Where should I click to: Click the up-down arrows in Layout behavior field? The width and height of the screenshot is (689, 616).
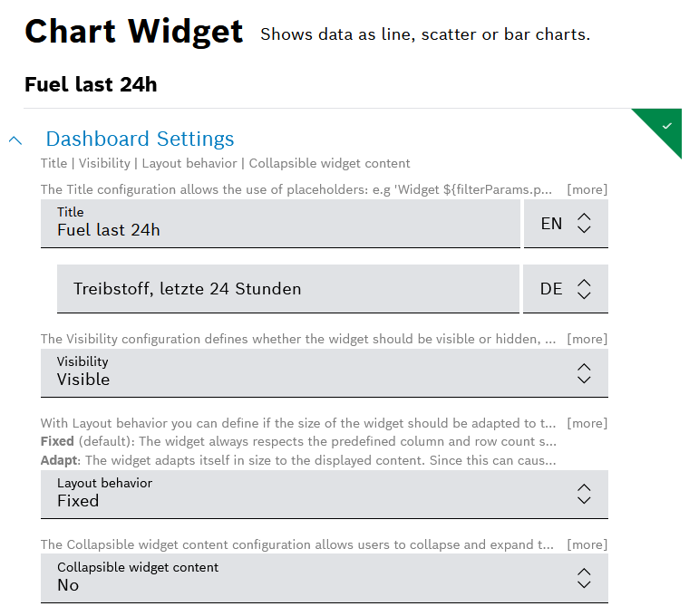click(584, 494)
